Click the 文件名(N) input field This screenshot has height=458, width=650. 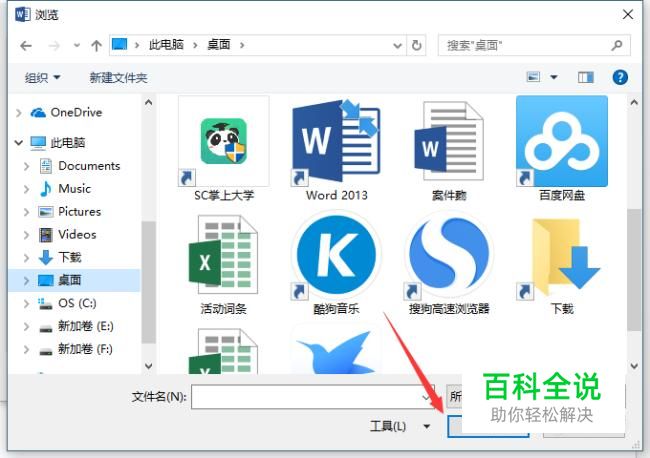313,397
